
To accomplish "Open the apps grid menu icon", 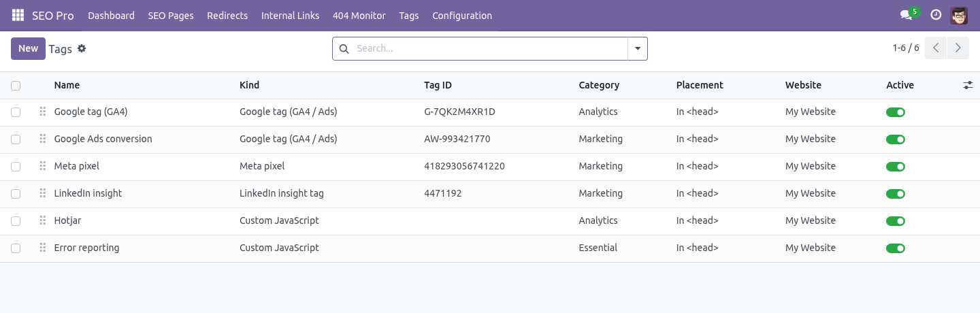I will (18, 15).
